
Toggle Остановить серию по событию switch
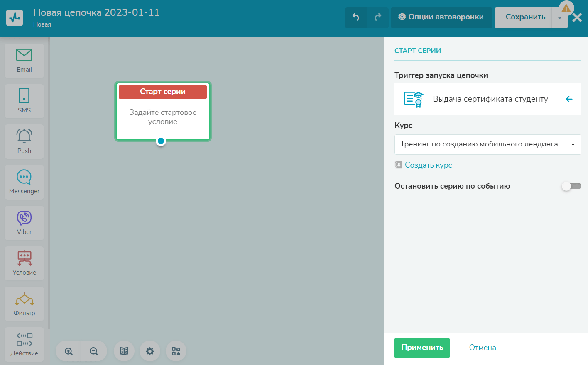pos(571,186)
